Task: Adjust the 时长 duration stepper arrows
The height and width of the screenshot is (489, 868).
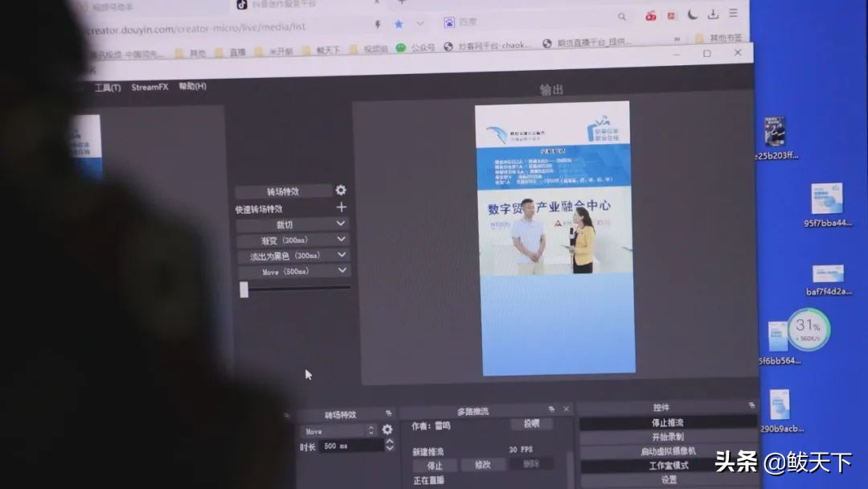Action: pos(390,445)
